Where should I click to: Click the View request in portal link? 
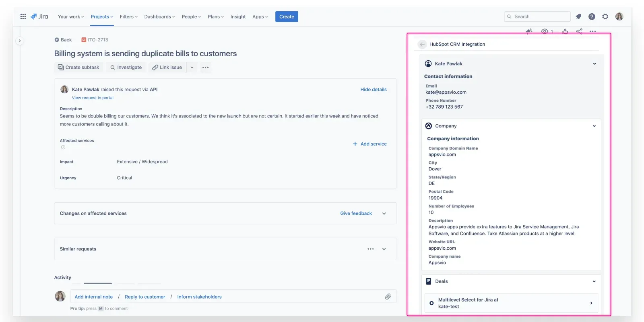point(93,98)
